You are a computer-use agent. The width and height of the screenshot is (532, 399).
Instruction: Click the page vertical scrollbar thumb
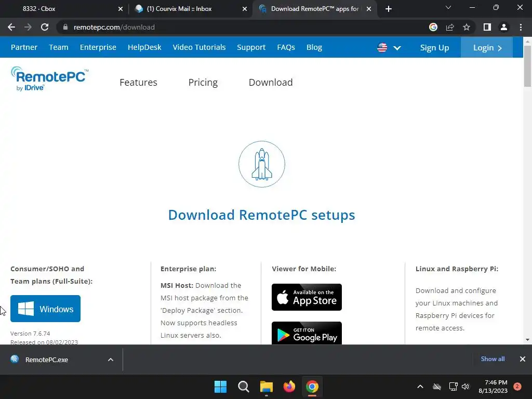coord(527,66)
